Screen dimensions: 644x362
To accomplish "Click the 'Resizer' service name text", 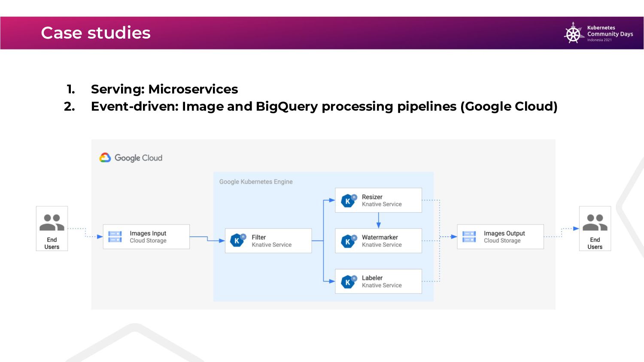I will pos(372,197).
